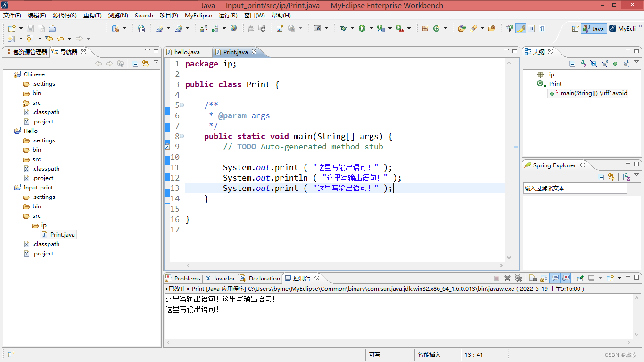Open the Run button dropdown arrow
Screen dimensions: 644x362
(x=371, y=28)
